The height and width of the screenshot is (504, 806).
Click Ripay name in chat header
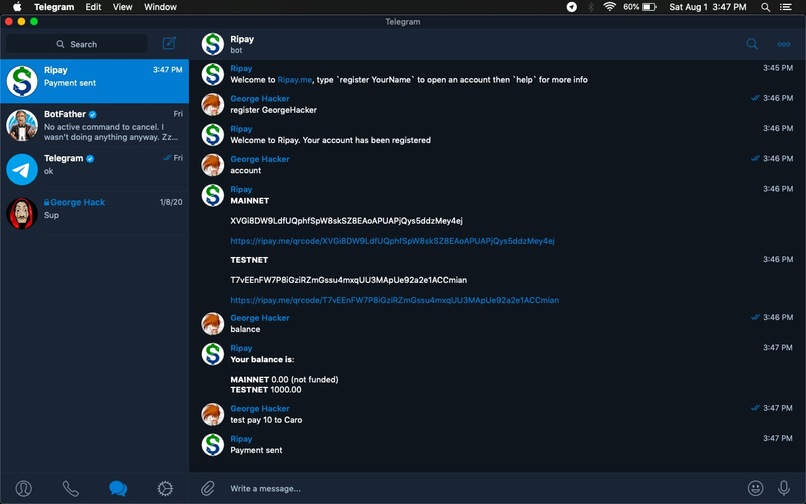[242, 39]
